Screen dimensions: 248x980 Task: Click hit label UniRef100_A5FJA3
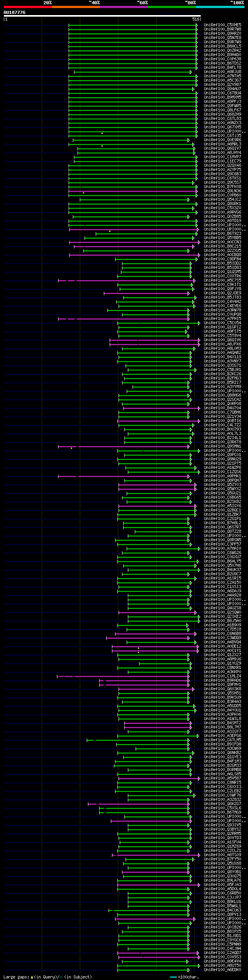(x=222, y=884)
